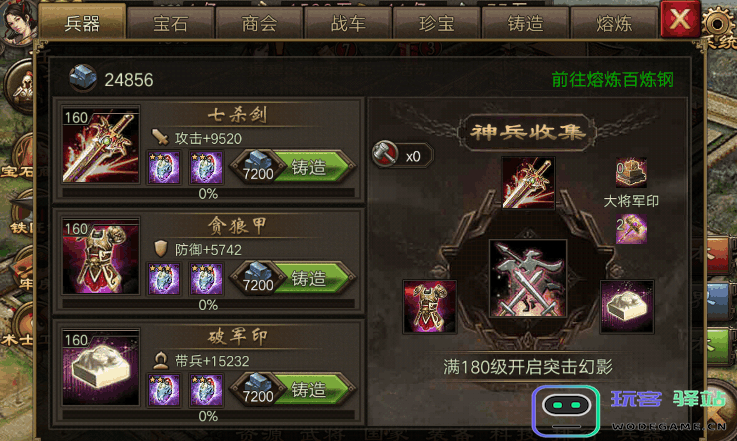Open the system gear settings icon
This screenshot has height=441, width=737.
click(718, 24)
